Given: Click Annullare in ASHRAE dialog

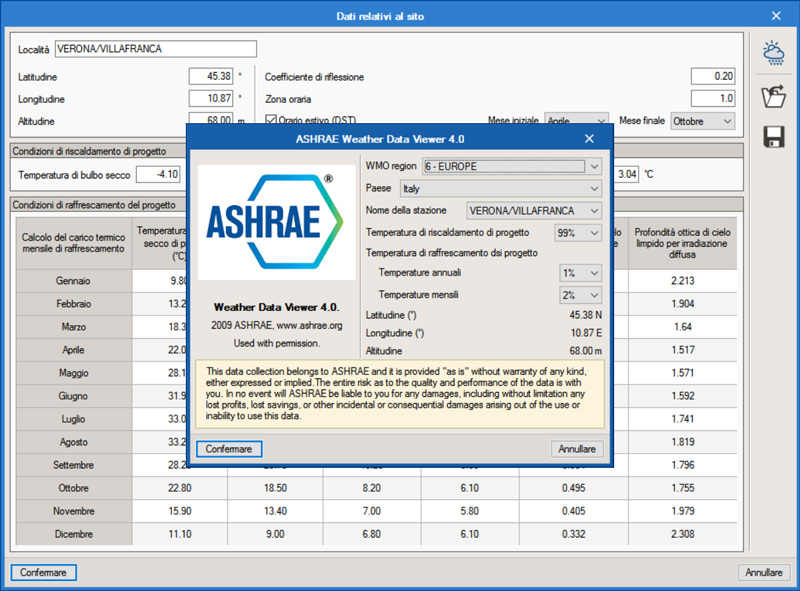Looking at the screenshot, I should [x=577, y=449].
